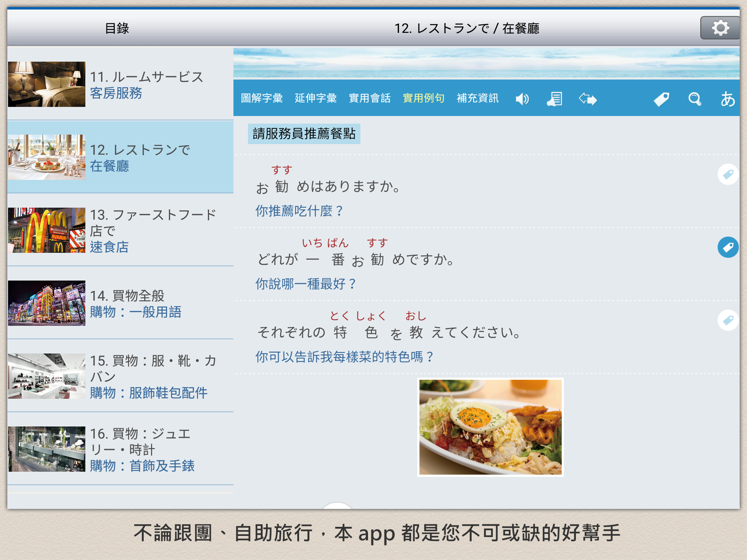Viewport: 747px width, 560px height.
Task: Tap the translation 你可以告訴我每樣菜的特色嗎？
Action: 345,357
